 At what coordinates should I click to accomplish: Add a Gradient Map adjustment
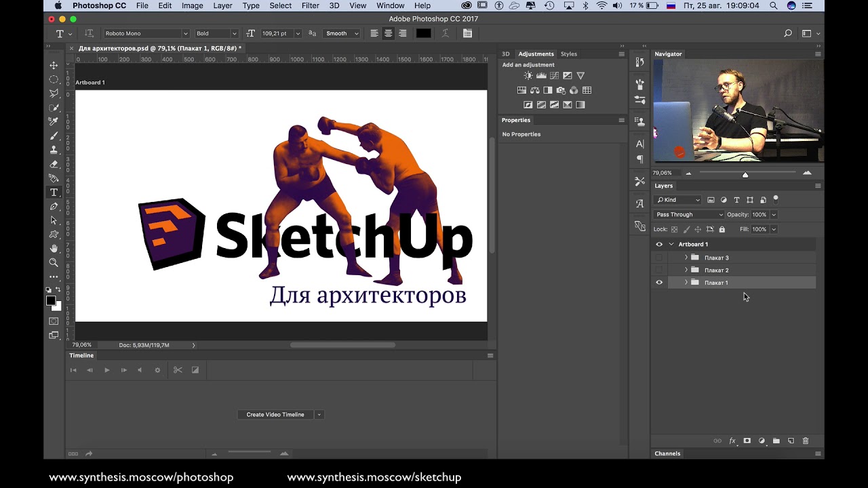point(580,105)
